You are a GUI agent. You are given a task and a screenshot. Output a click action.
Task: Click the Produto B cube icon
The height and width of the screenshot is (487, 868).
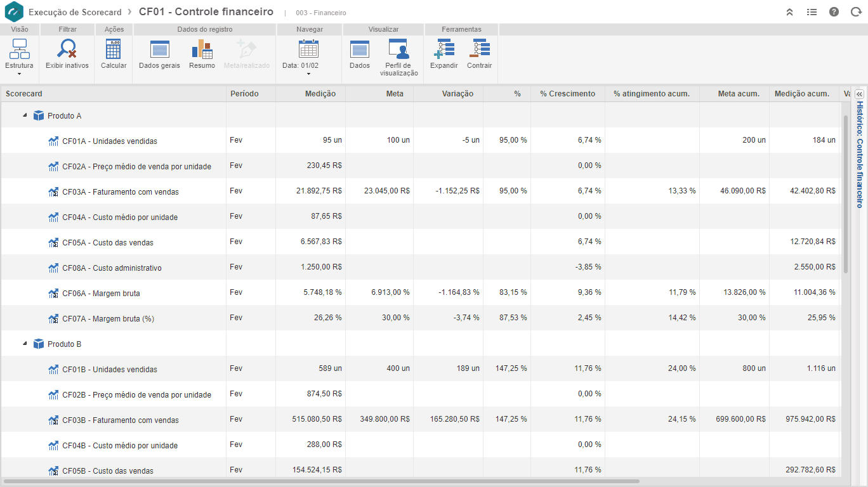point(39,344)
